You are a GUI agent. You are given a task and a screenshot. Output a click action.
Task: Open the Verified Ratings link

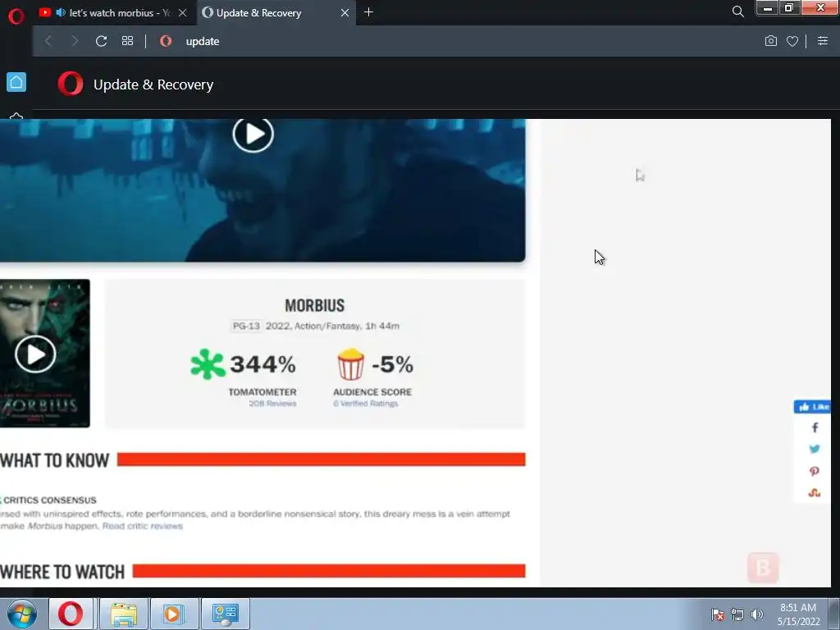[366, 404]
